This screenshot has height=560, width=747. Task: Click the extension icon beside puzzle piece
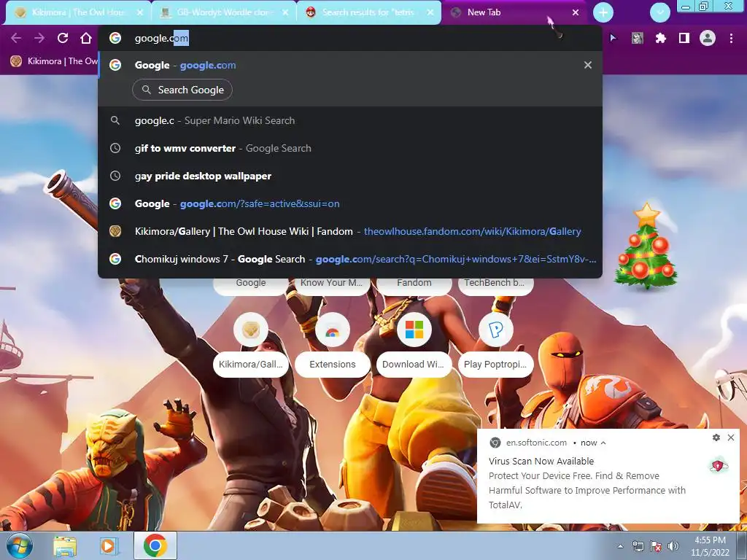pos(637,38)
